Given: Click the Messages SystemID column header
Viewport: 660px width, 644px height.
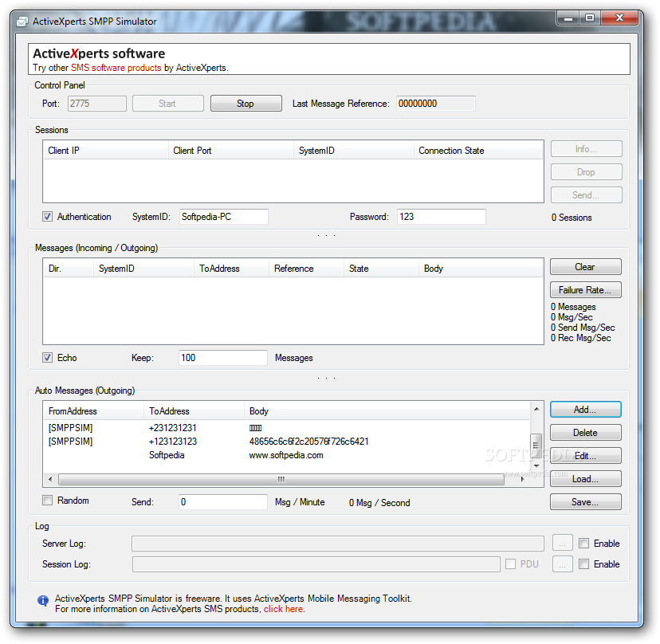Looking at the screenshot, I should click(x=143, y=268).
